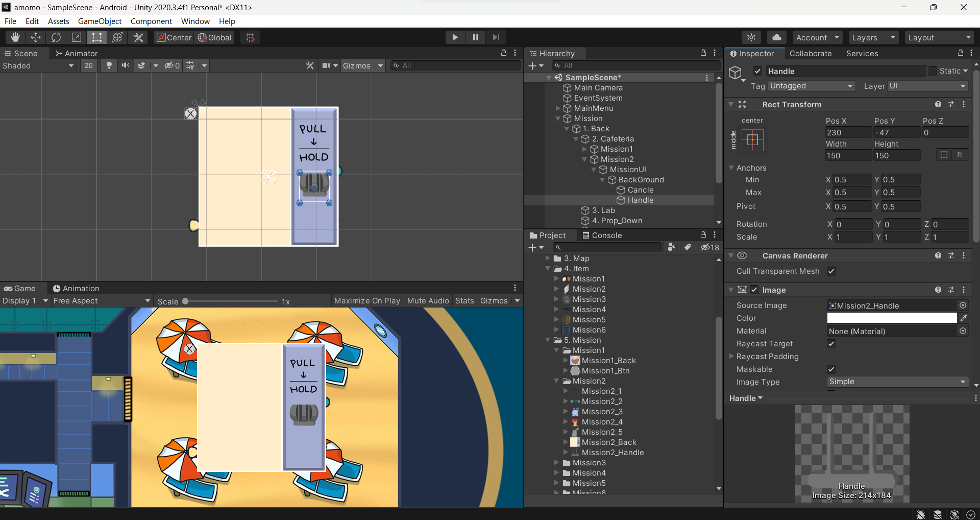
Task: Open Unity Collab sun icon
Action: pyautogui.click(x=751, y=37)
